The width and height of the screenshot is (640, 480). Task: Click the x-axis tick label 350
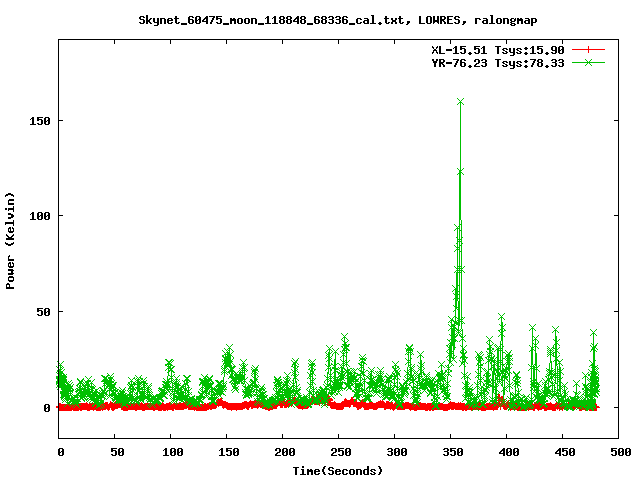pos(453,452)
